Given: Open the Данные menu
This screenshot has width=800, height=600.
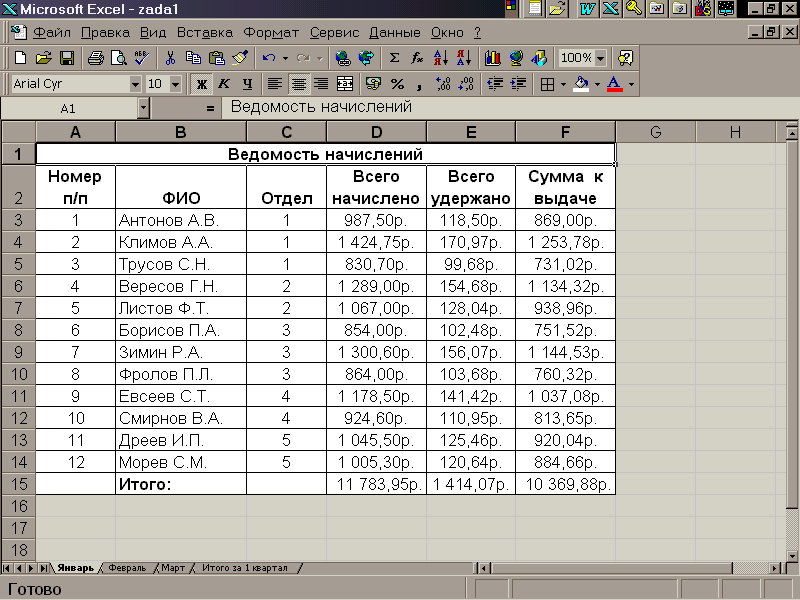Looking at the screenshot, I should (395, 33).
